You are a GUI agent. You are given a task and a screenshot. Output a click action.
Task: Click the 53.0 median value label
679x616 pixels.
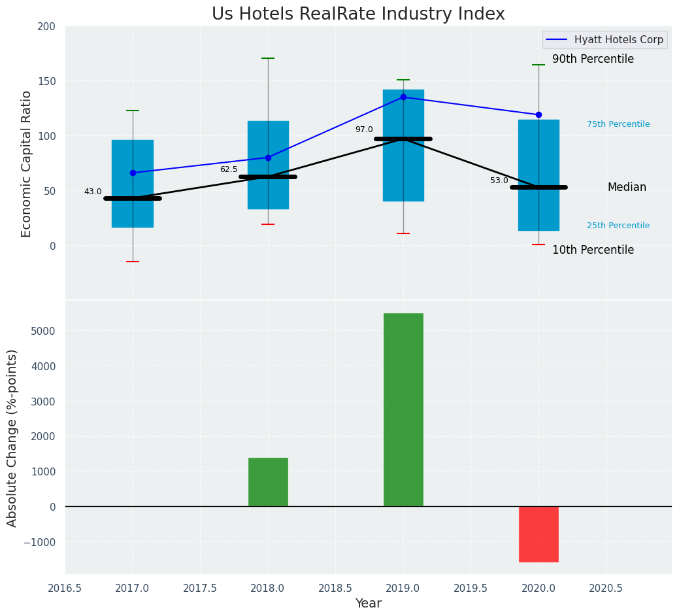(x=499, y=180)
